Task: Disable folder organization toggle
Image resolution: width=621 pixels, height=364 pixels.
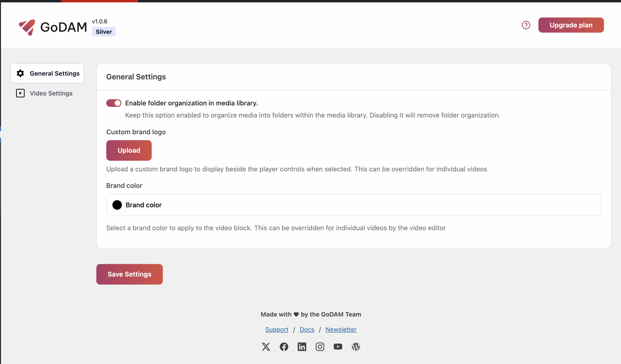Action: pyautogui.click(x=114, y=103)
